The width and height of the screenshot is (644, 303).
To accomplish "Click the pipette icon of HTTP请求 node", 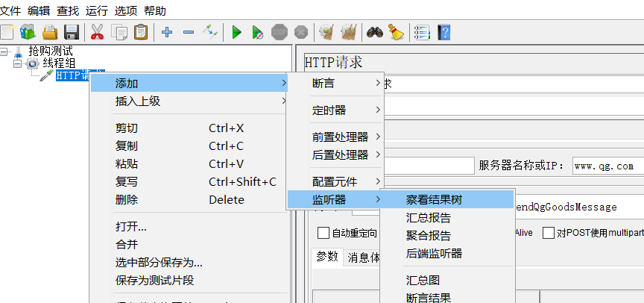I will click(46, 75).
